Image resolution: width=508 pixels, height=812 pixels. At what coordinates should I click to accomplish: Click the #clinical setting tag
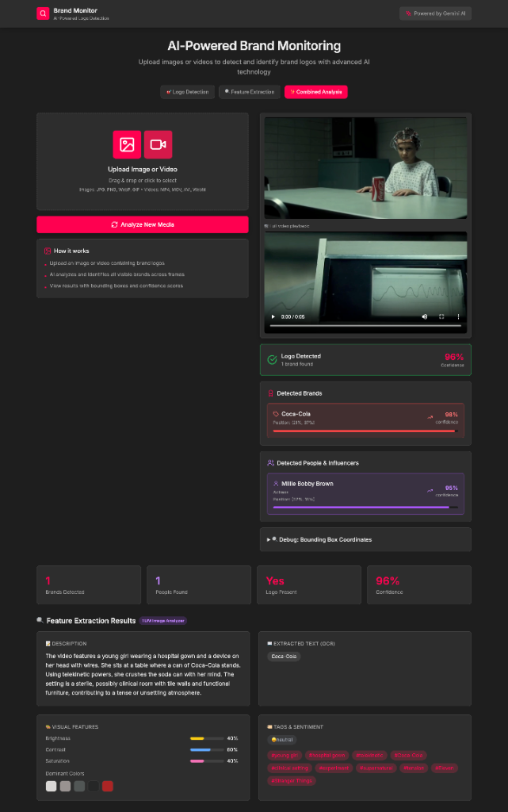290,768
